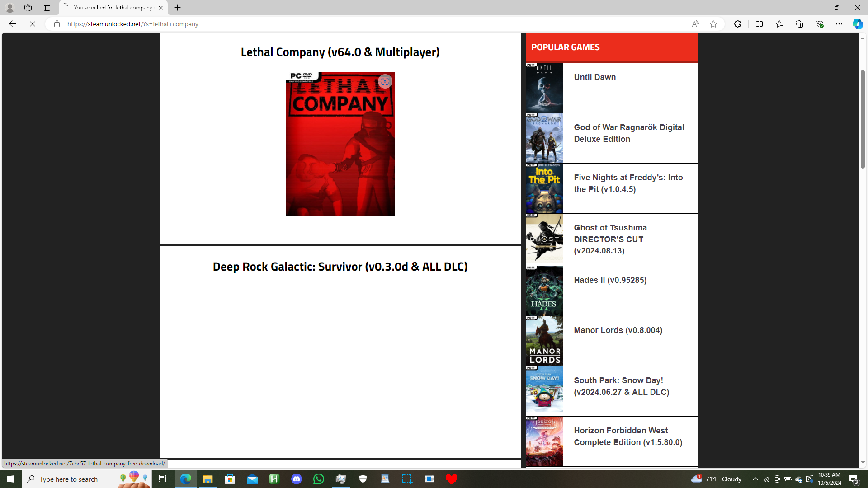Expand the hidden system tray icons

[x=755, y=479]
